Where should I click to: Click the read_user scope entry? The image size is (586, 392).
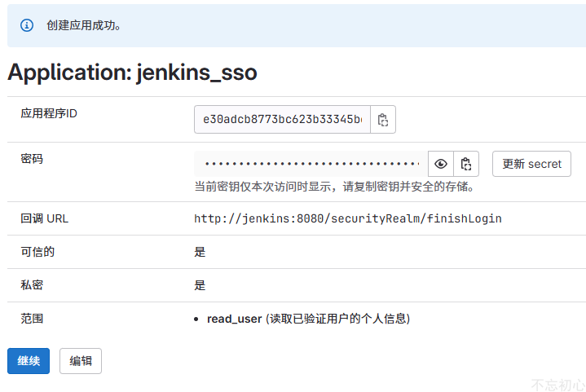pyautogui.click(x=308, y=319)
